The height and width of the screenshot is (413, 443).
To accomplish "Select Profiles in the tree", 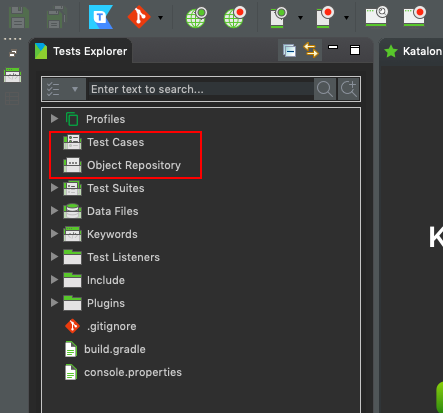I will pos(105,119).
